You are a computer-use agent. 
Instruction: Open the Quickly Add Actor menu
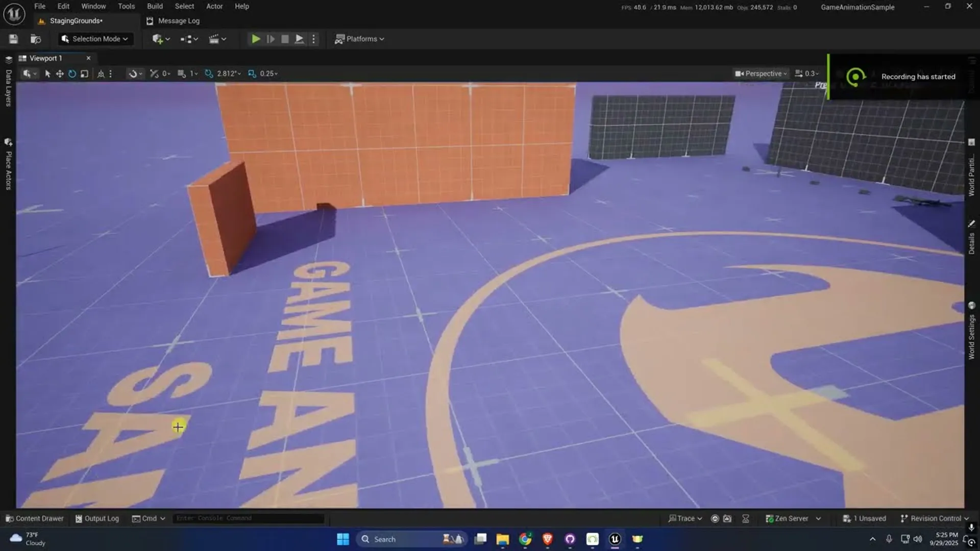[x=159, y=39]
